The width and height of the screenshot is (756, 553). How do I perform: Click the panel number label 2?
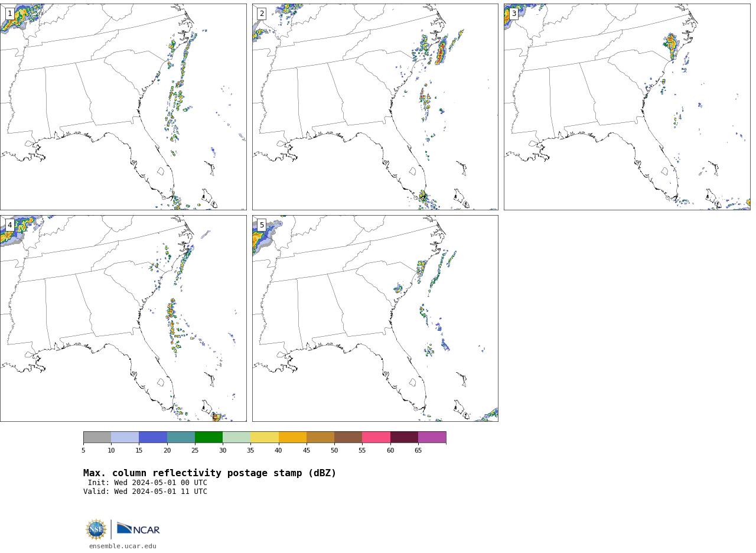pos(262,14)
